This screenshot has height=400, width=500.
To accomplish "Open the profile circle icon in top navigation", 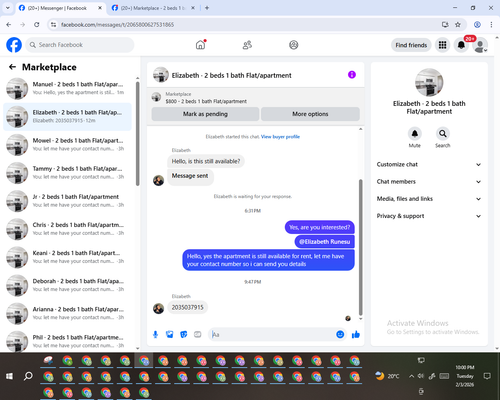I will [294, 45].
